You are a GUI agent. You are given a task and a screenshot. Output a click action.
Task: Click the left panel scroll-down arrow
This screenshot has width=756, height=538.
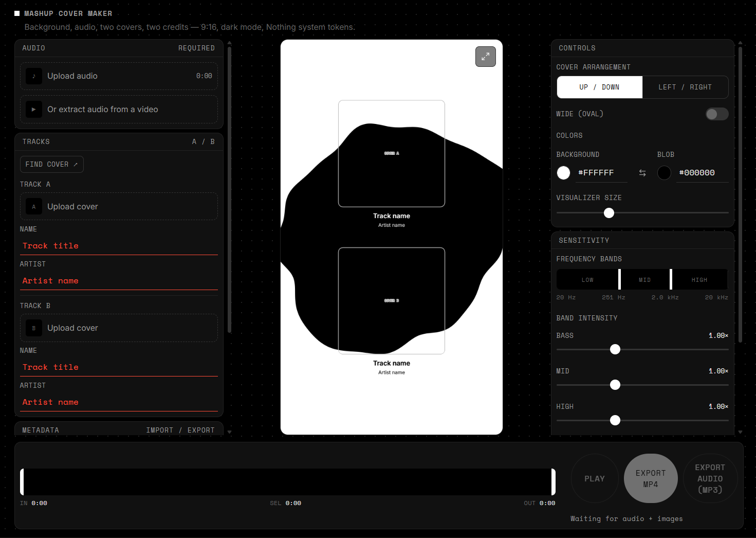pyautogui.click(x=229, y=432)
